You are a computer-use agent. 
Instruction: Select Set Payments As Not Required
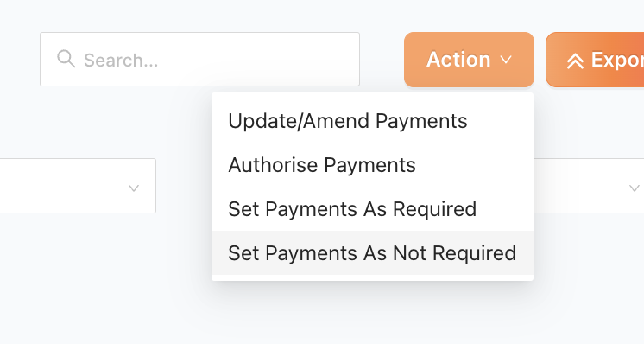(x=373, y=252)
